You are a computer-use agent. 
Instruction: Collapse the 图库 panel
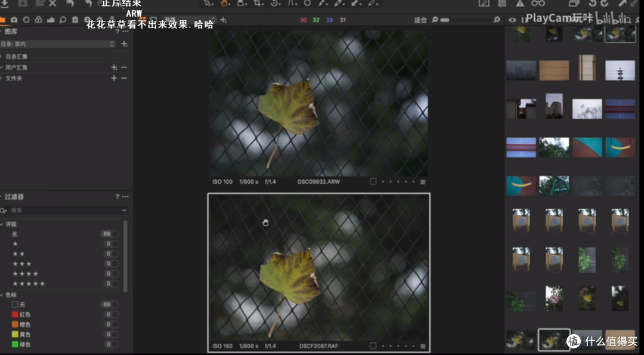pos(1,32)
